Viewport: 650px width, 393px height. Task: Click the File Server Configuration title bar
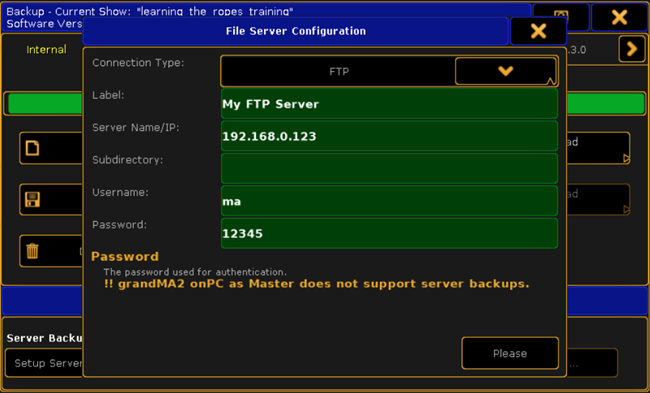pyautogui.click(x=296, y=31)
